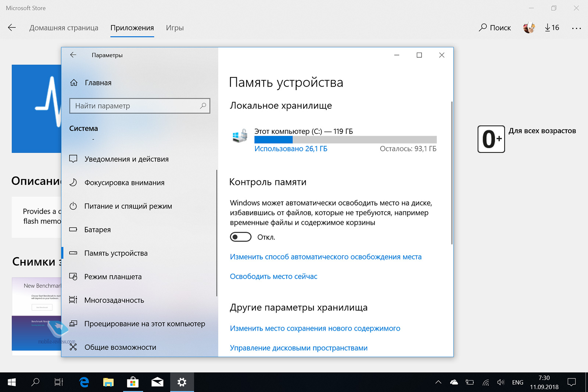The width and height of the screenshot is (588, 392).
Task: Click the Найти параметр search field
Action: point(136,106)
